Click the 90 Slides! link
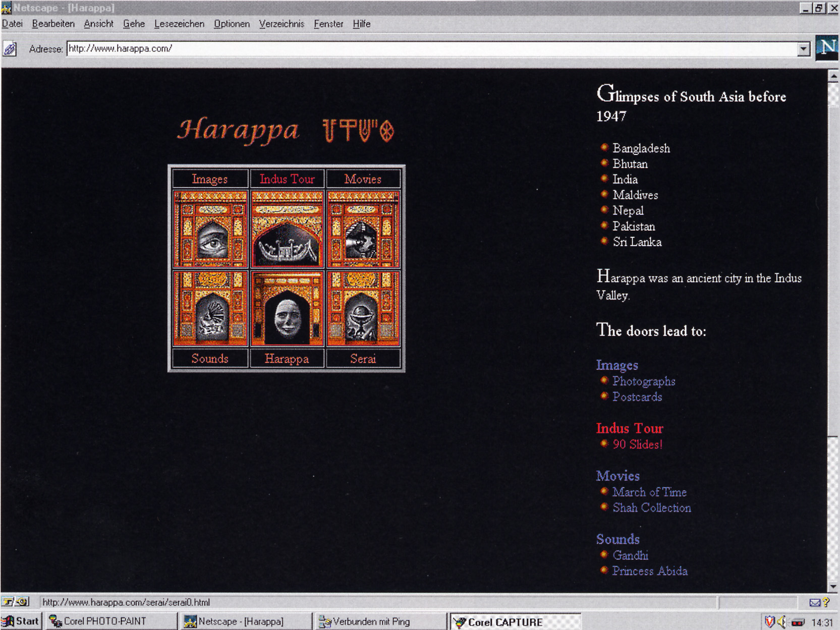The image size is (840, 630). (x=637, y=444)
